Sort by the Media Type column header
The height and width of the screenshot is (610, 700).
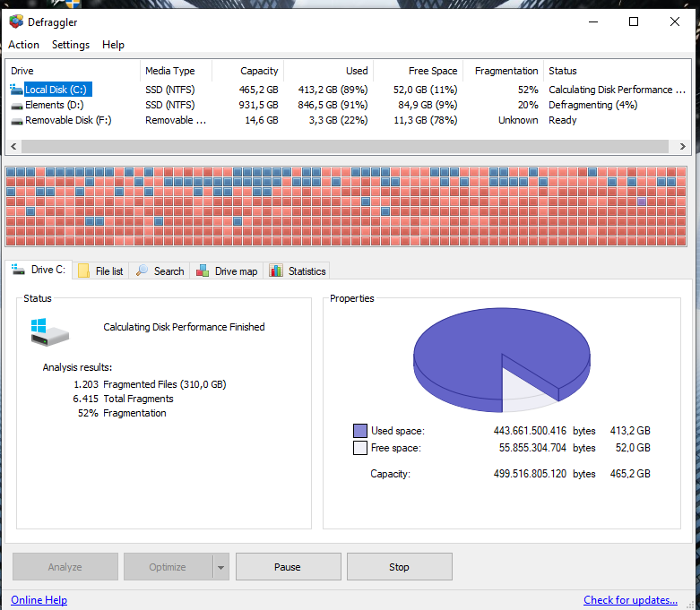[x=176, y=71]
